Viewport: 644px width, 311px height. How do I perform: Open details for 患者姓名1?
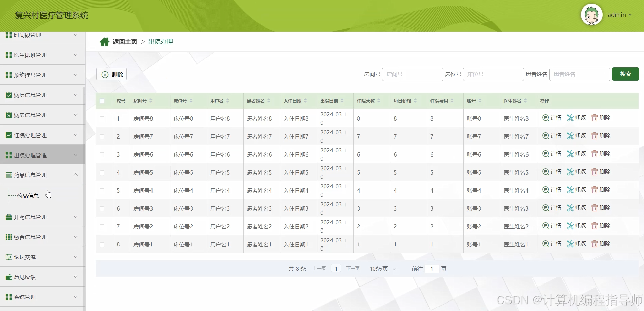[552, 244]
